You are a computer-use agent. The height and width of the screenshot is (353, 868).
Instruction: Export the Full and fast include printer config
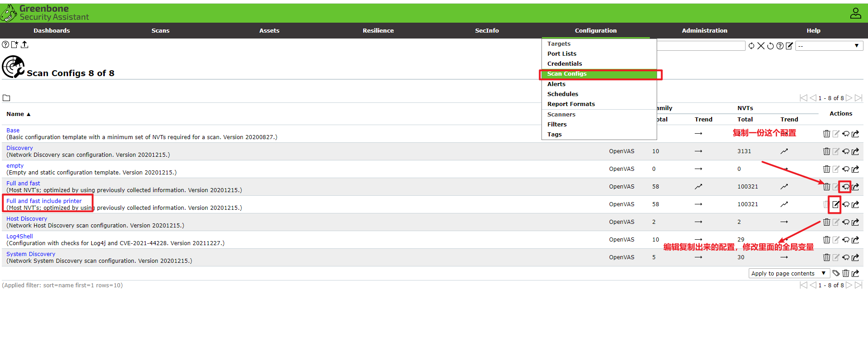[855, 204]
